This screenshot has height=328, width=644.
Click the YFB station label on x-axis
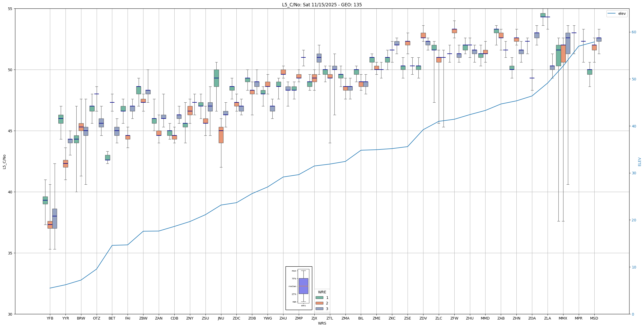(x=50, y=318)
